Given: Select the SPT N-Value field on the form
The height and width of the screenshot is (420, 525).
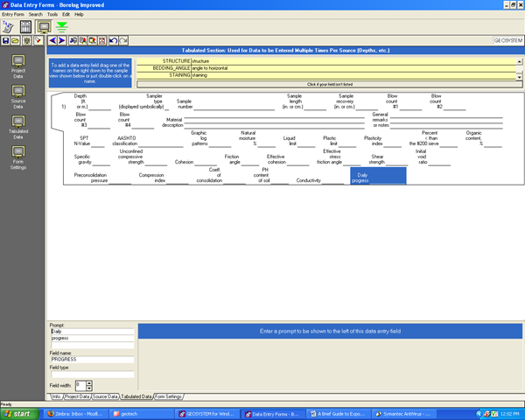Looking at the screenshot, I should [x=89, y=141].
